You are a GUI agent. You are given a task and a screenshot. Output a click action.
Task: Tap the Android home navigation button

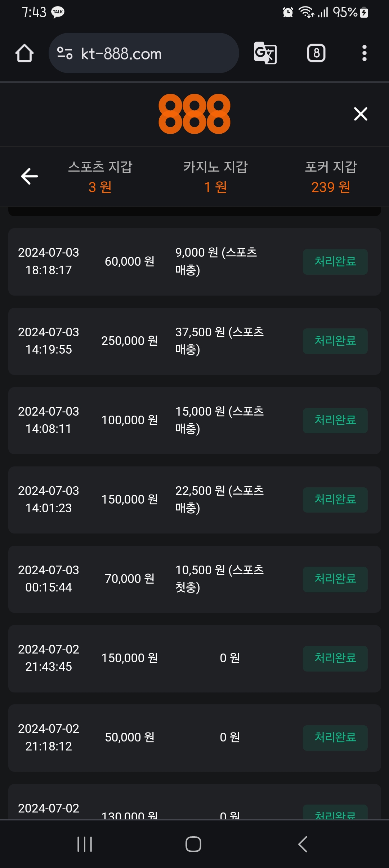193,844
